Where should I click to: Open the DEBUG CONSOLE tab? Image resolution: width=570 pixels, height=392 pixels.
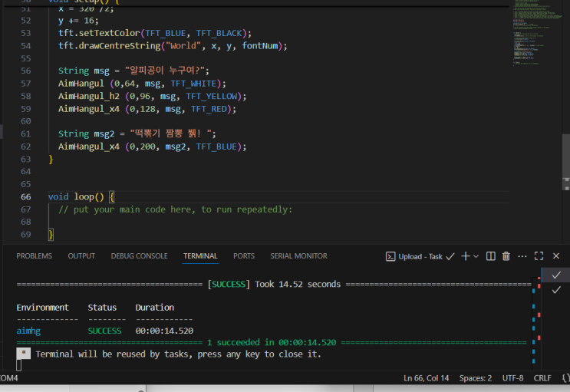(139, 256)
